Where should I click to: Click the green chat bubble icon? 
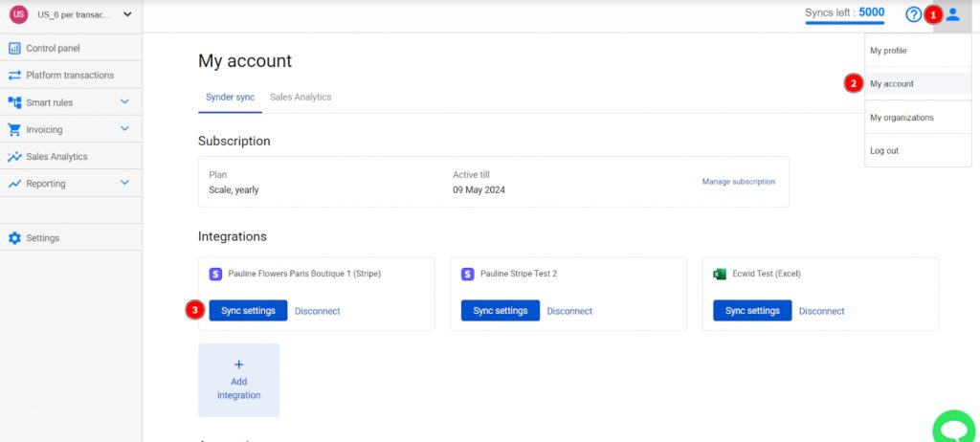[x=955, y=429]
